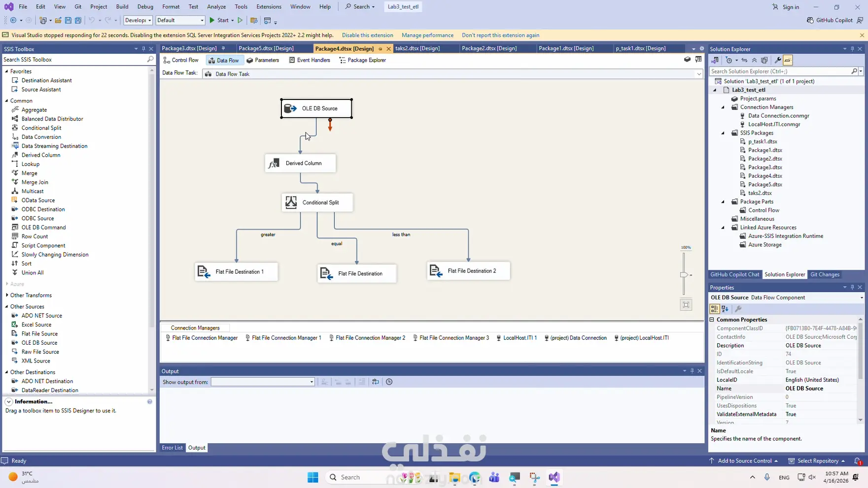
Task: Expand the Other Transforms group in toolbox
Action: coord(7,295)
